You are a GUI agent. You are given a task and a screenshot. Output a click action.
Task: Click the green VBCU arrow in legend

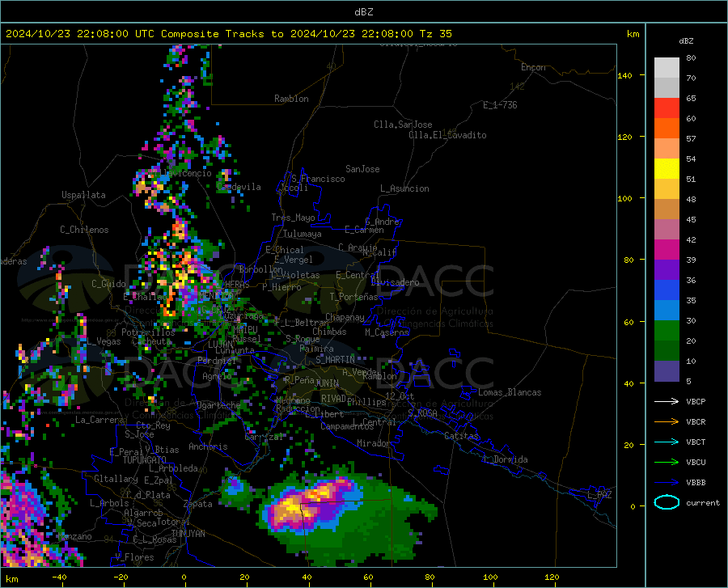pos(667,463)
